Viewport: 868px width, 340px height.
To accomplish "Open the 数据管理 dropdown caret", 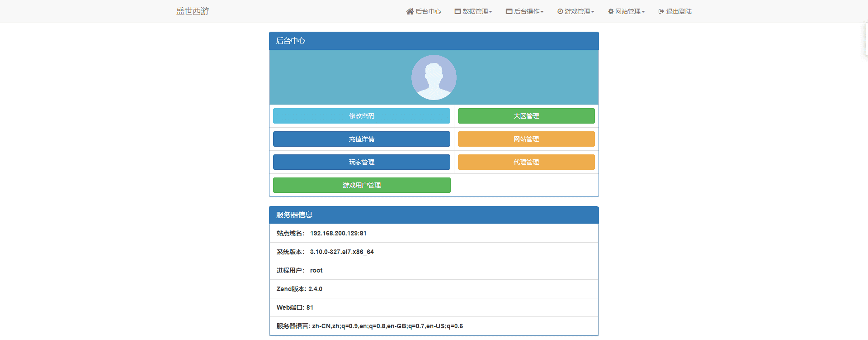I will 491,12.
